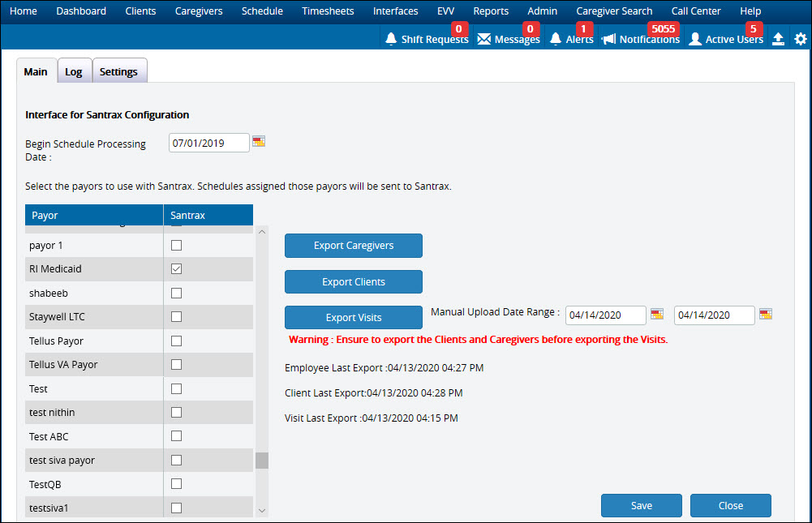Show Active Users person icon
812x523 pixels.
tap(695, 39)
